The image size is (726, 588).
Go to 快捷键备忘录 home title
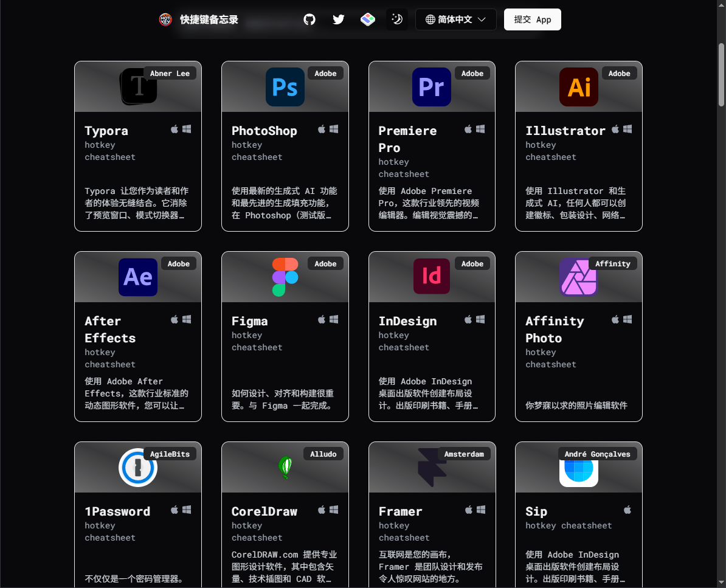209,19
